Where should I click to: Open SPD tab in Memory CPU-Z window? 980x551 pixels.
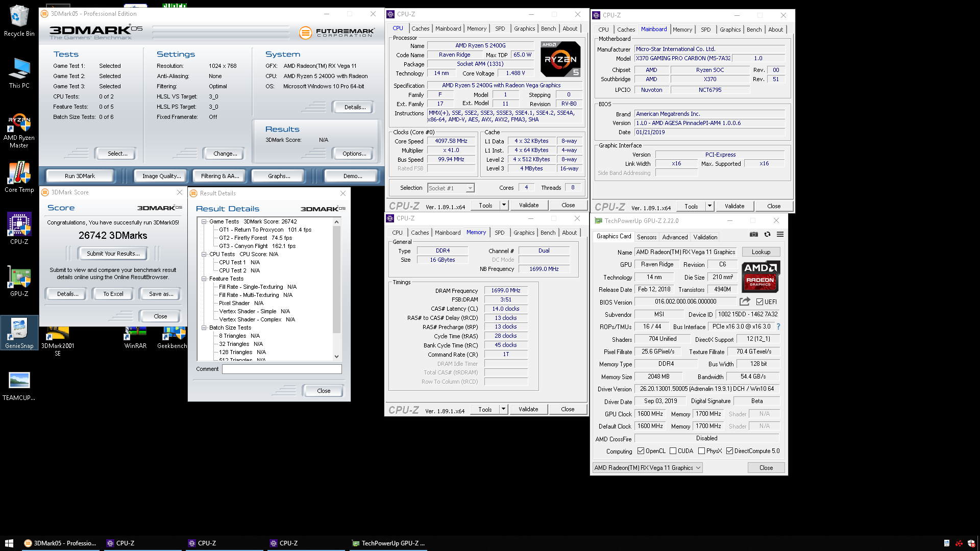click(499, 233)
